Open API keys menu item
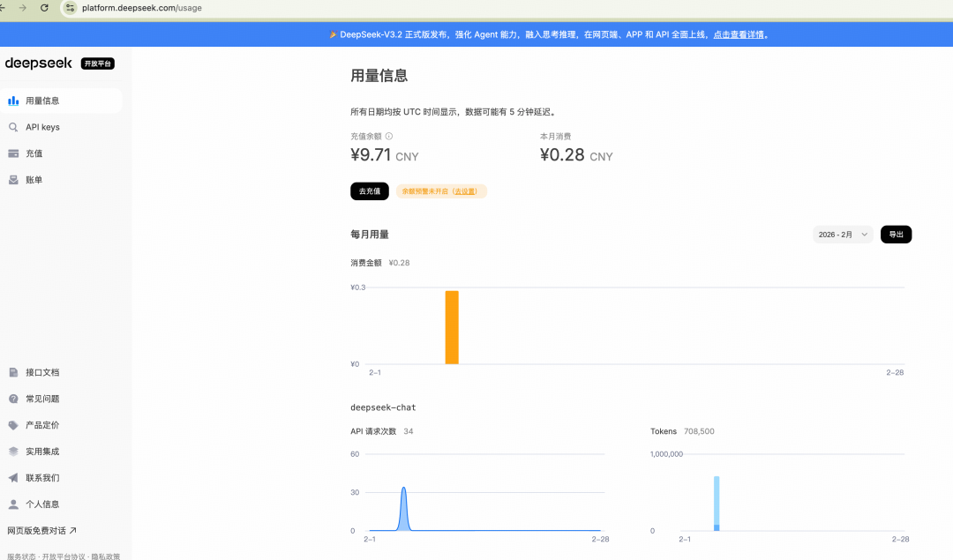Screen dimensions: 953x560 point(61,127)
